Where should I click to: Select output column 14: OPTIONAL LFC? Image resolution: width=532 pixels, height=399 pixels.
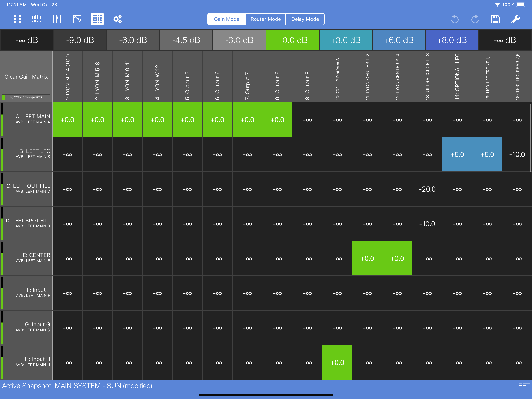(457, 77)
